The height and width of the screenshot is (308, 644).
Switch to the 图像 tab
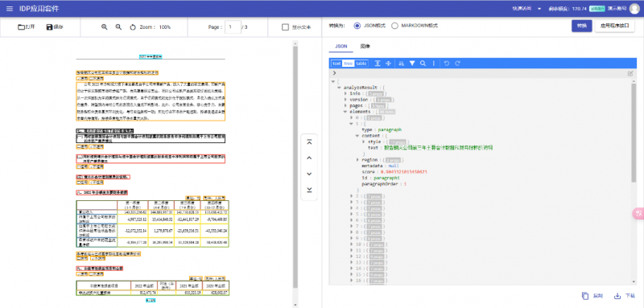click(x=365, y=47)
